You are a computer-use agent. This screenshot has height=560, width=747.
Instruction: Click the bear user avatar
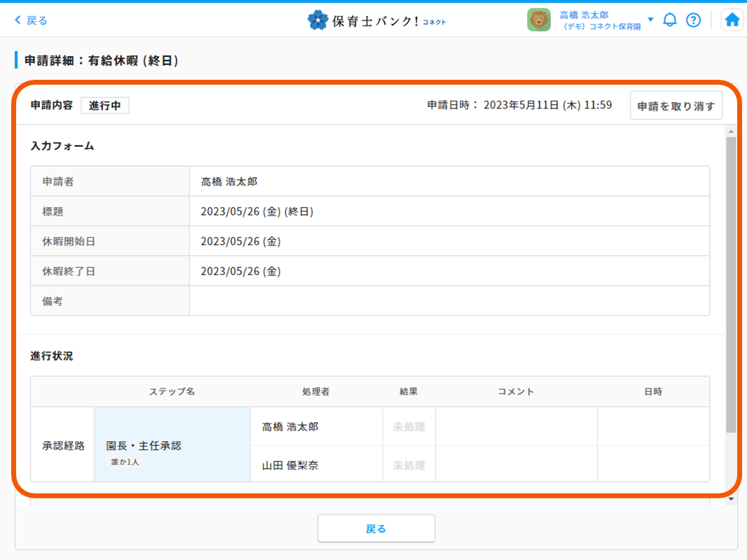click(538, 20)
